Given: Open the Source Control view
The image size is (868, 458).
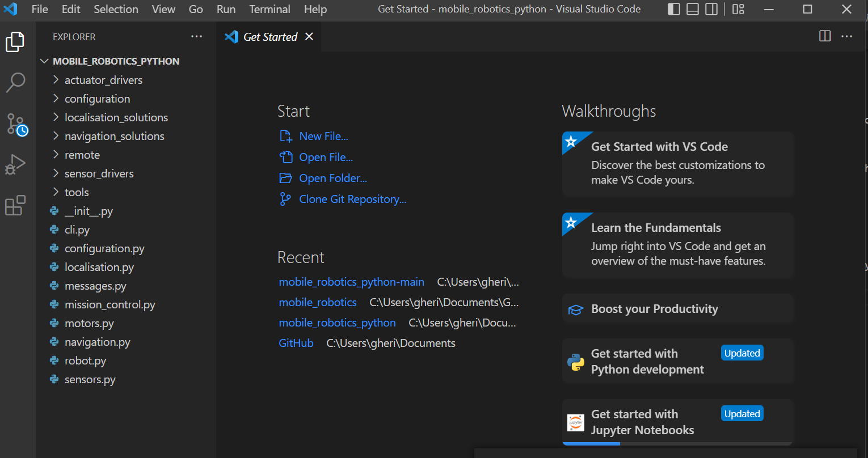Looking at the screenshot, I should click(16, 124).
